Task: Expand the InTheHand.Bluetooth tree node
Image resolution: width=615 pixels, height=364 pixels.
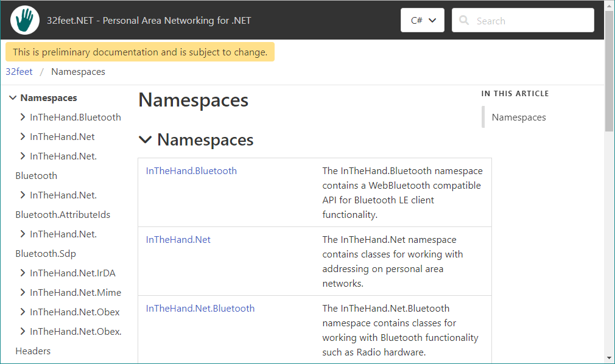Action: (x=23, y=117)
